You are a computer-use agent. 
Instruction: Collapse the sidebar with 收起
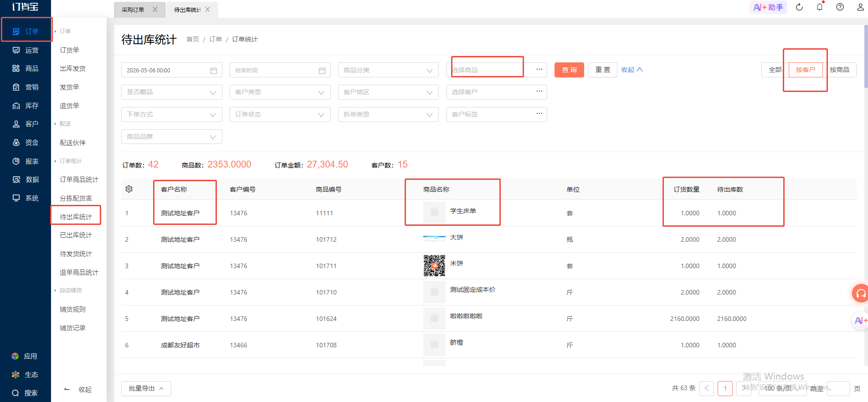tap(78, 389)
